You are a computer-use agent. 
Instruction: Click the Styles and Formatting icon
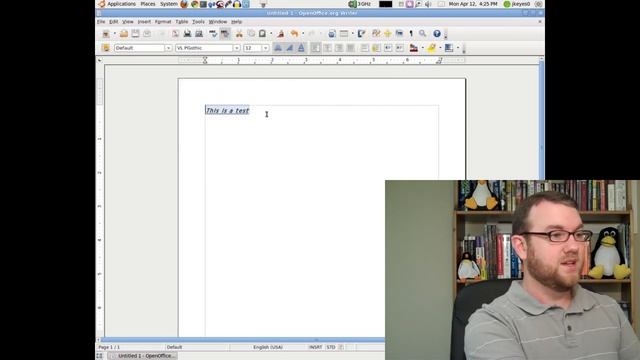point(106,48)
